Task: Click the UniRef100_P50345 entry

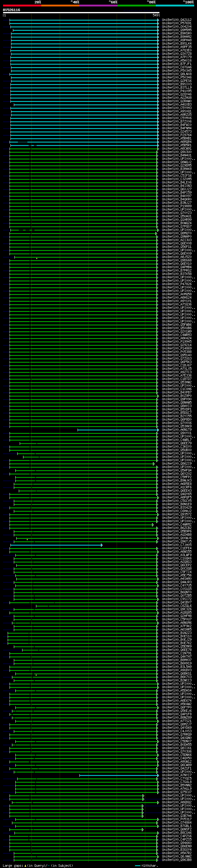Action: [x=176, y=71]
